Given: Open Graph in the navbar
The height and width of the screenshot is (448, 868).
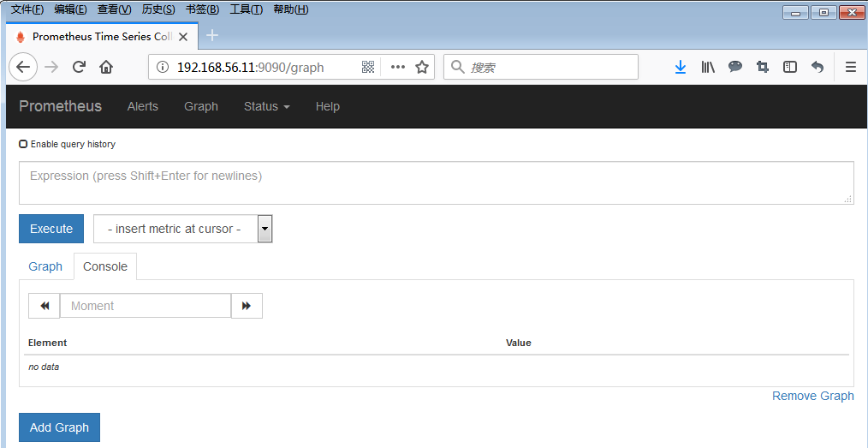Looking at the screenshot, I should (x=201, y=106).
